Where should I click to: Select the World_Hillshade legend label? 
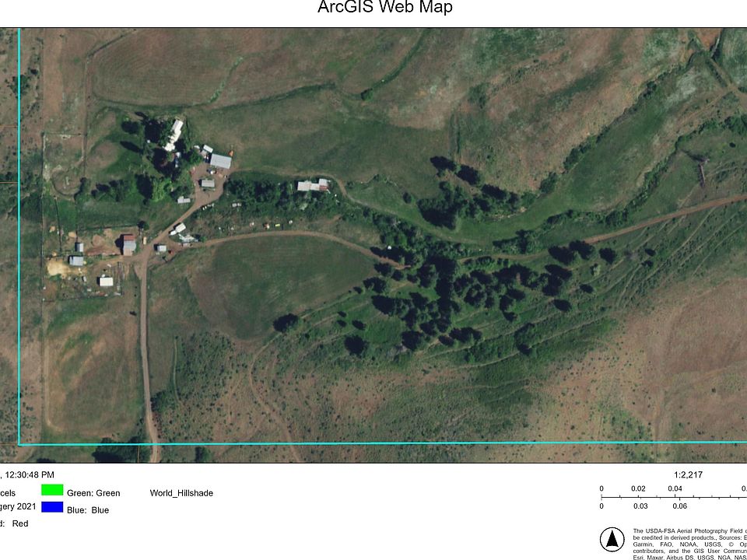click(181, 493)
